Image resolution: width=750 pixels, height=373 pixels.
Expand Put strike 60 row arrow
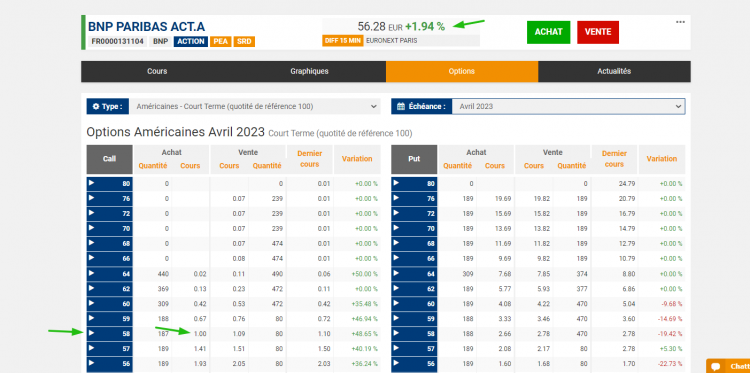396,303
